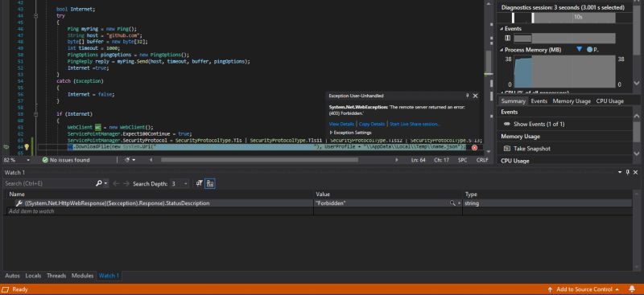Open the notifications bell icon
Viewport: 644px width, 295px height.
[x=632, y=289]
